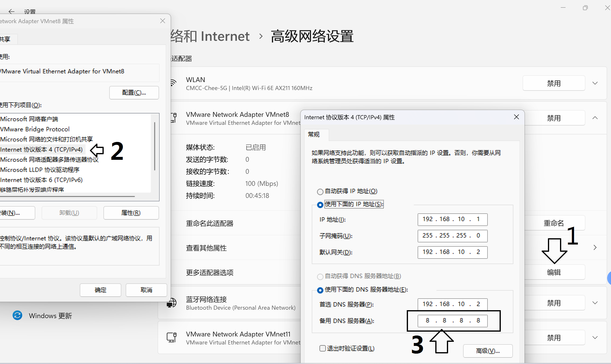Select Internet 协议版本 4 (TCP/IPv4) list item
This screenshot has height=364, width=611.
pos(41,149)
